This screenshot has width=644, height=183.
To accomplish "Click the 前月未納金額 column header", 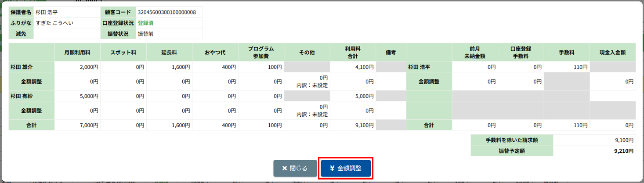I will point(475,52).
